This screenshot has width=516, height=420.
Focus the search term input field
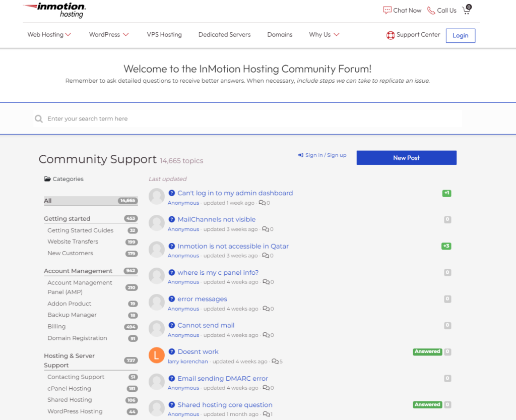click(x=247, y=118)
